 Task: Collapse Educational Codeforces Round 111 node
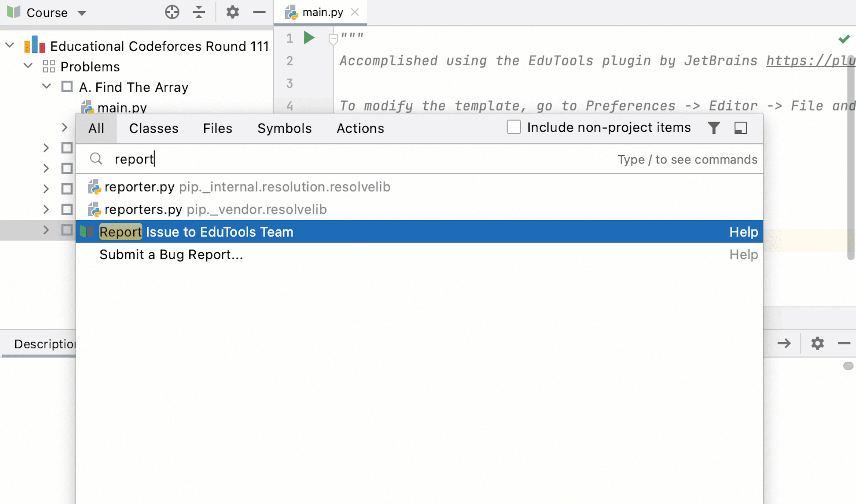coord(10,45)
